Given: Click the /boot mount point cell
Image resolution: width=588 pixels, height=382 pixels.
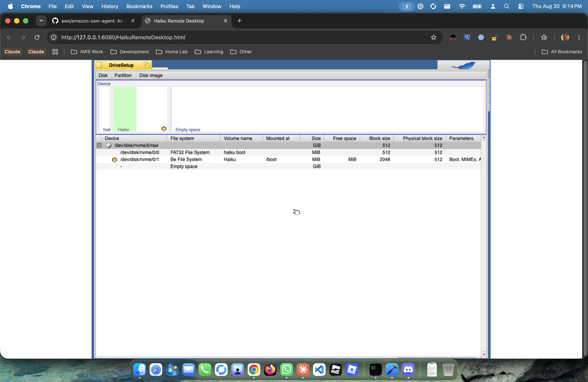Looking at the screenshot, I should 271,159.
